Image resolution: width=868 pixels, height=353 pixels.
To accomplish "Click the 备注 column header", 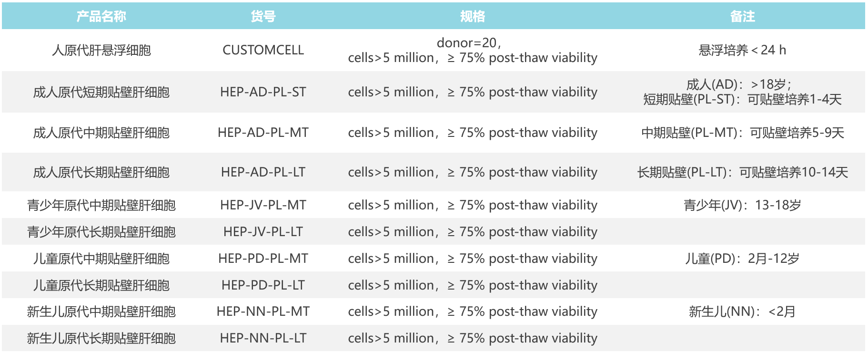I will click(x=742, y=17).
